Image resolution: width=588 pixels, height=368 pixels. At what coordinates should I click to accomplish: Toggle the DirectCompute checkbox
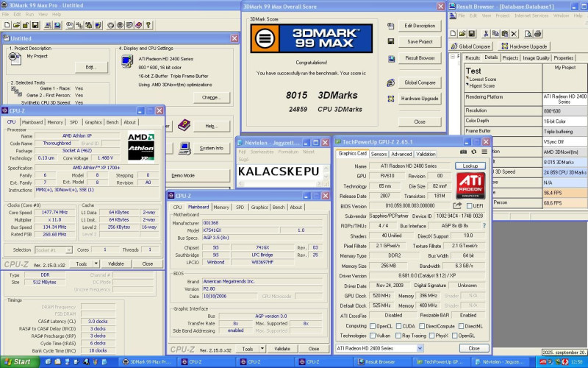click(422, 326)
